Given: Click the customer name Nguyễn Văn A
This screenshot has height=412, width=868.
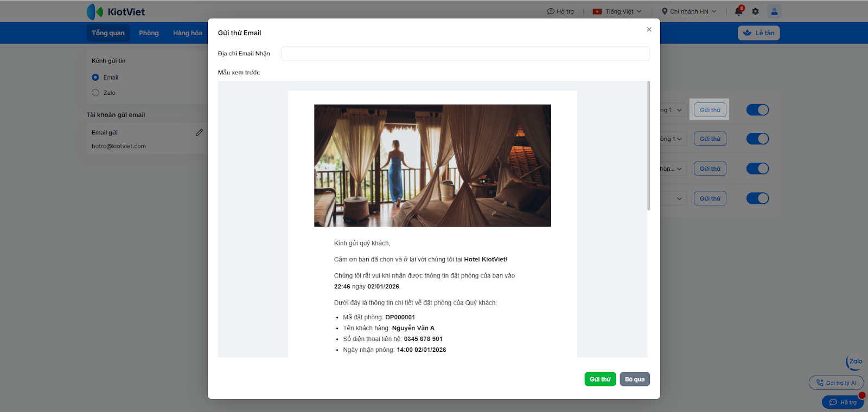Looking at the screenshot, I should 413,329.
